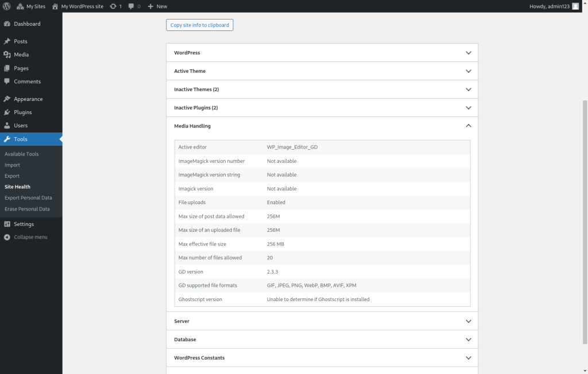This screenshot has height=374, width=588.
Task: Select the GD version value 2.3.3
Action: pyautogui.click(x=272, y=272)
